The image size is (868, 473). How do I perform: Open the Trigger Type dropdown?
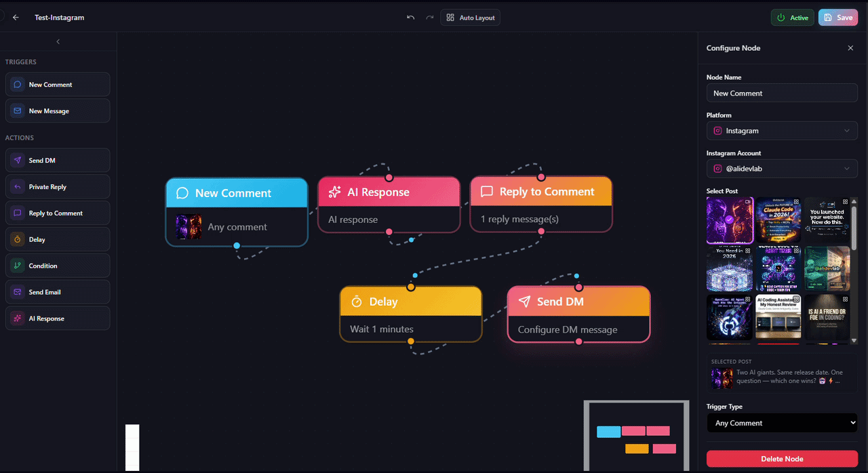[x=782, y=423]
